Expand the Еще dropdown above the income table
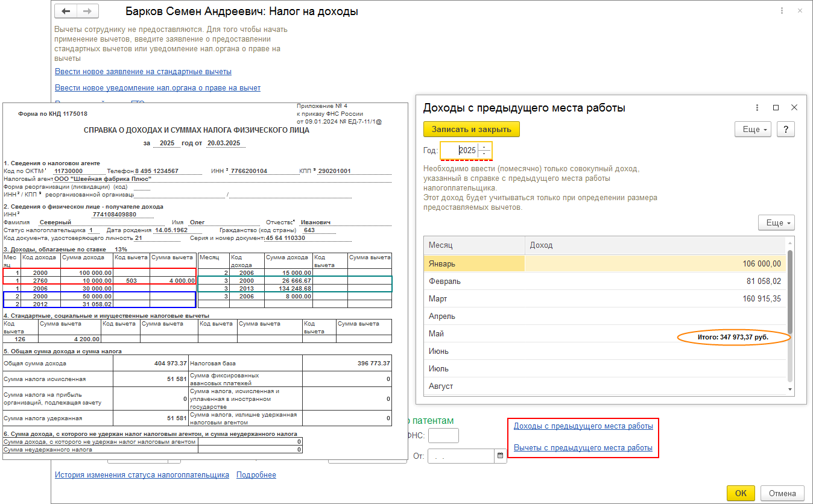The image size is (813, 504). [777, 222]
